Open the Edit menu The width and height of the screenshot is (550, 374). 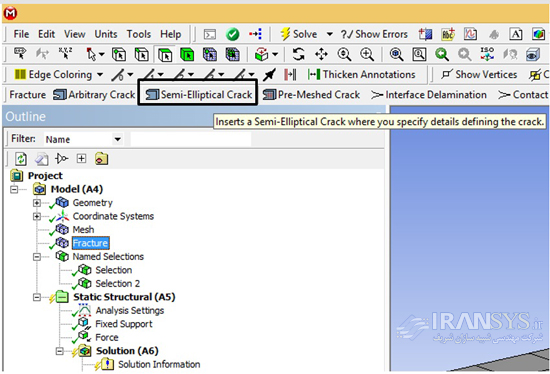46,34
